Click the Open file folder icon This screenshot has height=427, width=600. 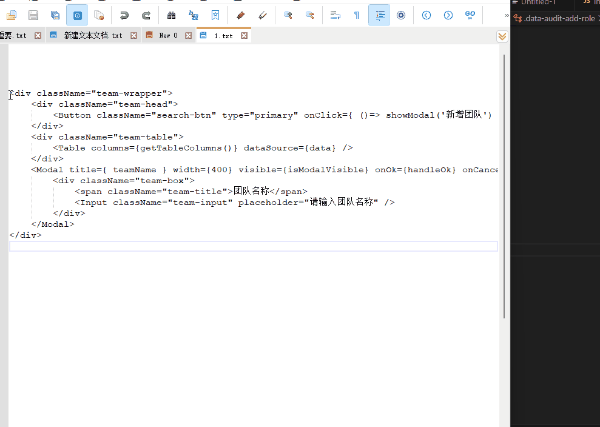[11, 15]
